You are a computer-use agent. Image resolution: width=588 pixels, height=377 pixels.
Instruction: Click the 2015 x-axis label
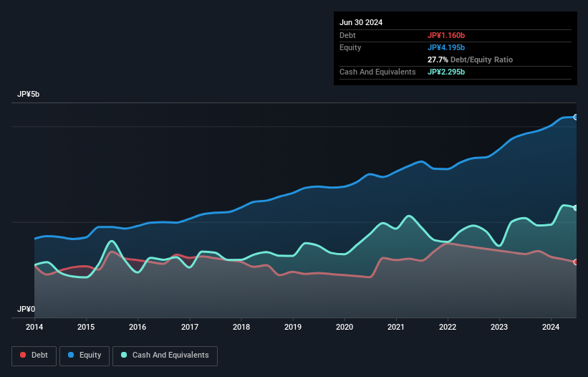[x=86, y=327]
